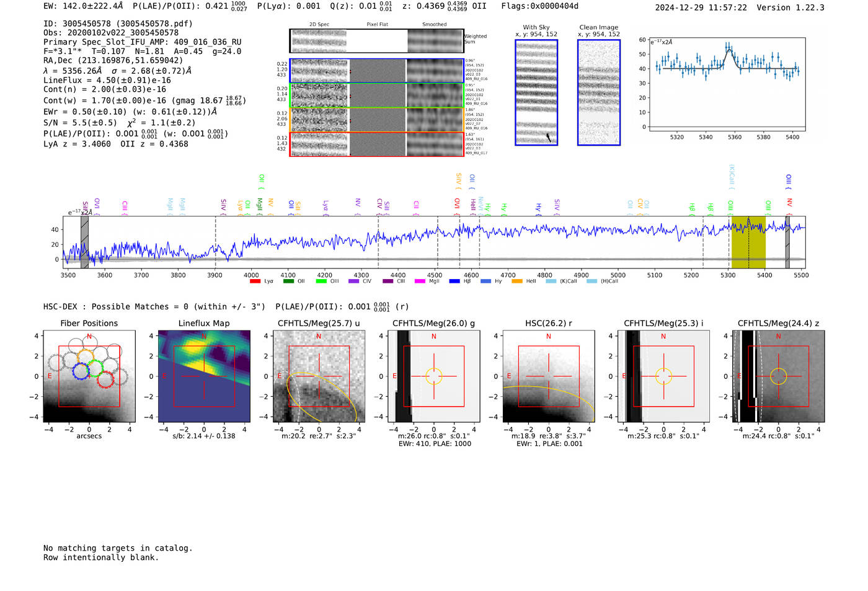Image resolution: width=868 pixels, height=591 pixels.
Task: Select the red-bordered 2D fiber spectrum row
Action: (x=377, y=144)
